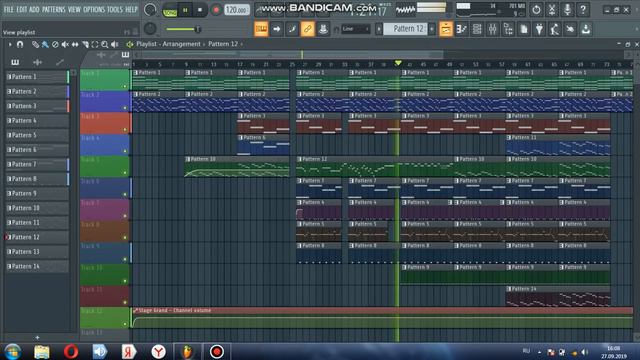640x360 pixels.
Task: Click the circular undo history icon
Action: click(x=536, y=9)
